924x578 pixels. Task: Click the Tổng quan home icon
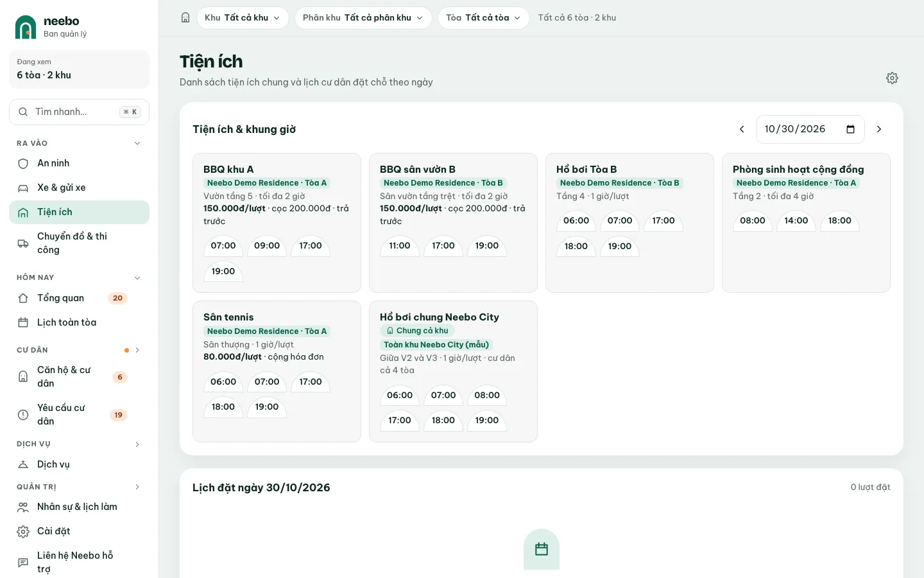(x=23, y=298)
